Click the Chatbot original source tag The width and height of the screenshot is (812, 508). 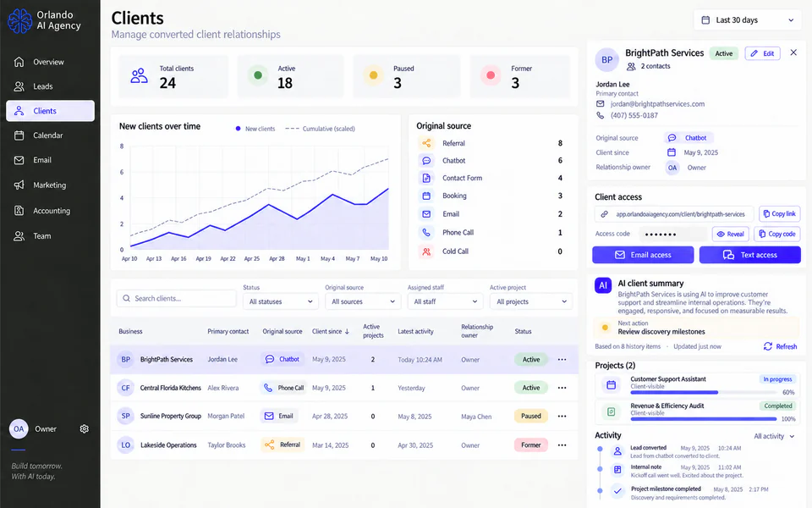coord(689,138)
